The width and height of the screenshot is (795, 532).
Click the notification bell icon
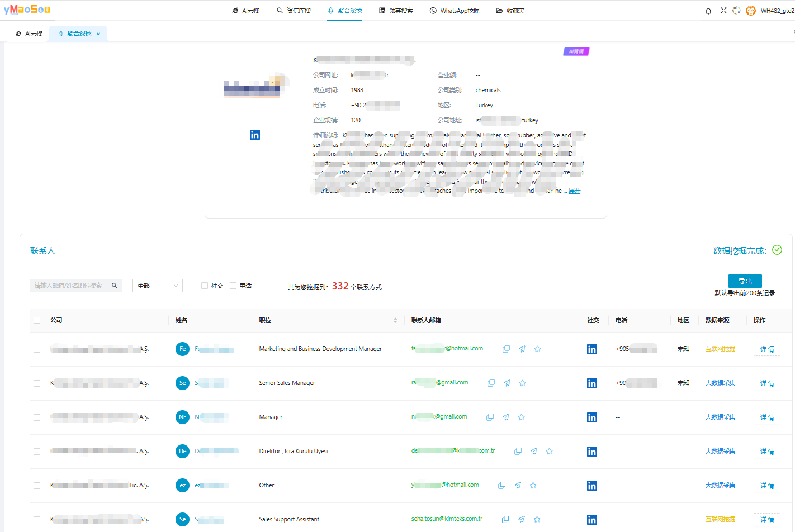click(x=708, y=11)
